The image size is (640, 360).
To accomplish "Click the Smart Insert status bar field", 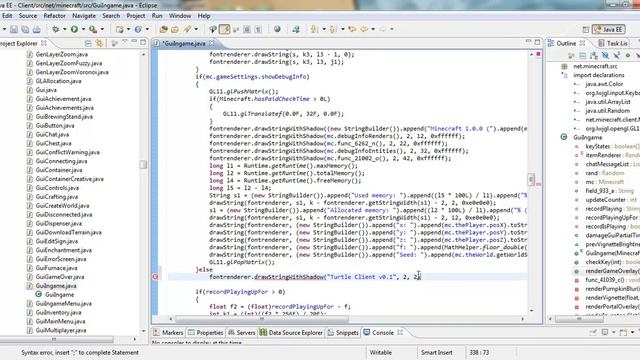I will click(x=436, y=352).
